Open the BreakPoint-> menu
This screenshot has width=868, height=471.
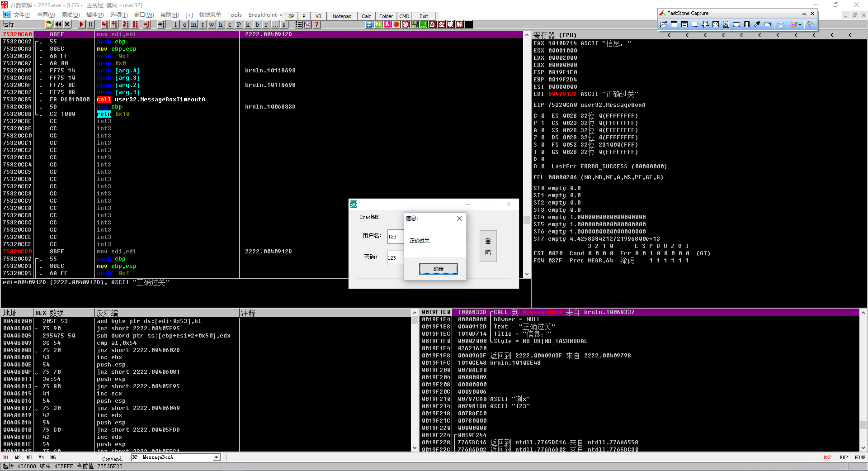[x=265, y=15]
